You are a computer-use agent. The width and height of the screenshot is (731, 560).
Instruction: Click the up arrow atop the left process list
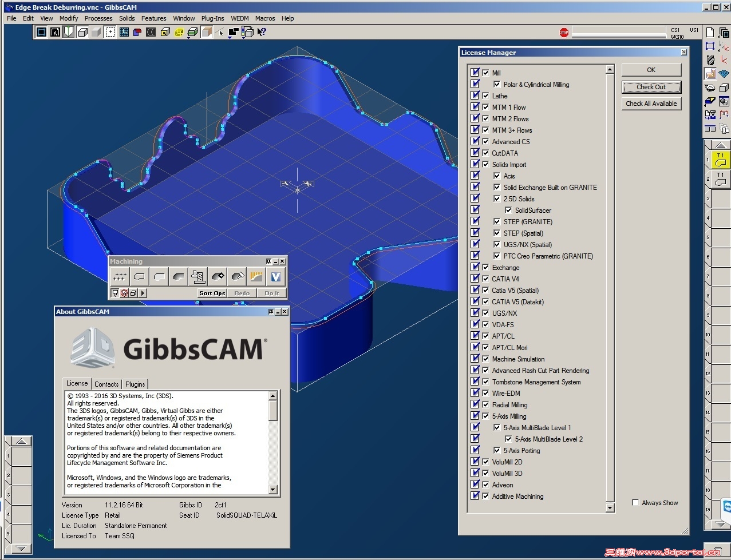click(x=21, y=441)
